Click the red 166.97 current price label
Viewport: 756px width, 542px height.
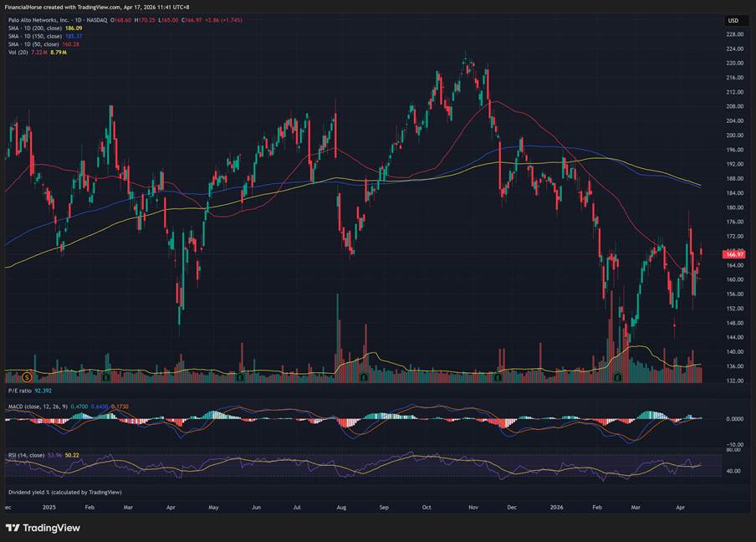coord(734,254)
